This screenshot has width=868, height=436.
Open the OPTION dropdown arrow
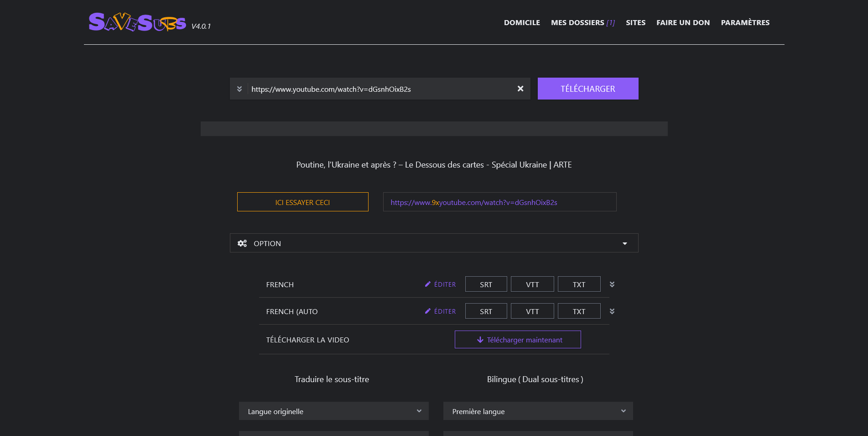click(x=624, y=243)
